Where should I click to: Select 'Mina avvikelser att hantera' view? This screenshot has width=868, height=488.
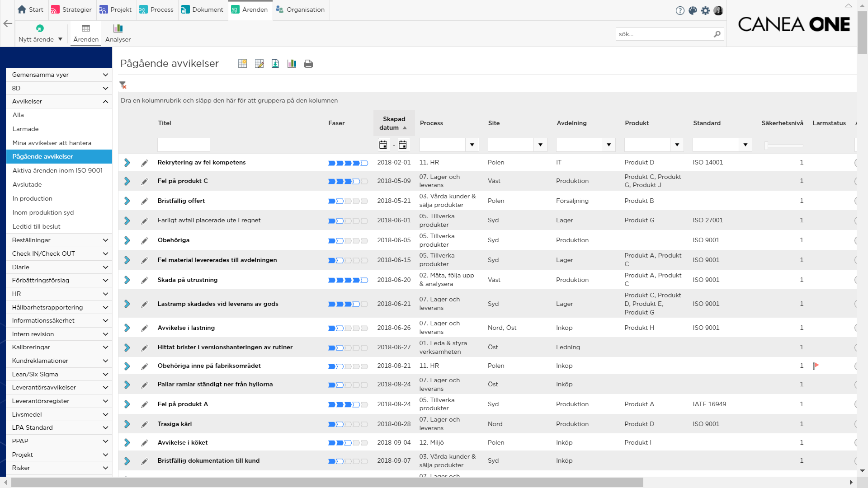click(x=52, y=143)
